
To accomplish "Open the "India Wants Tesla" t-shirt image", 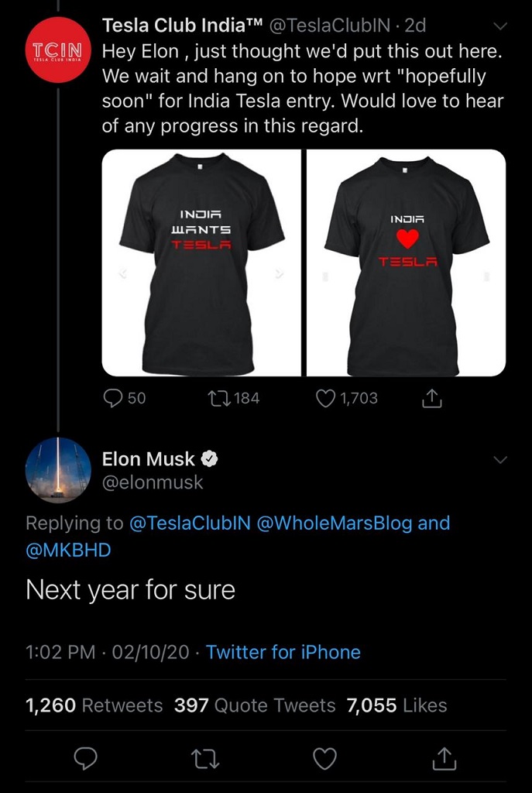I will click(201, 263).
